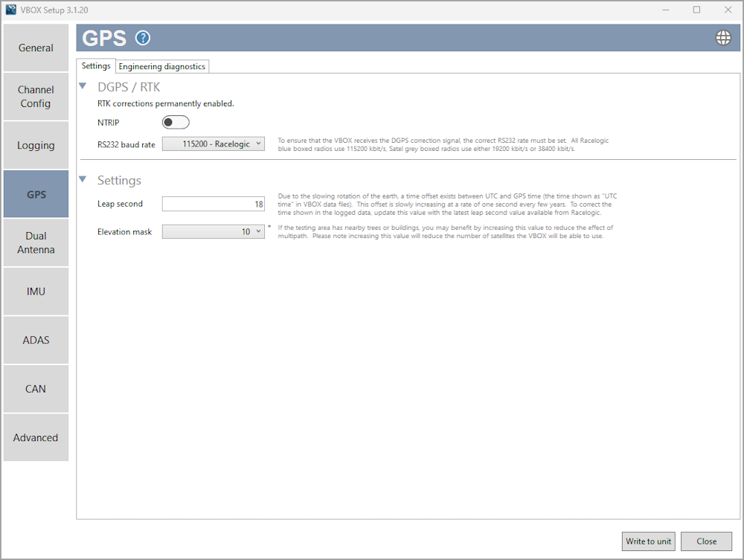Maximize the VBOX Setup window

point(696,10)
